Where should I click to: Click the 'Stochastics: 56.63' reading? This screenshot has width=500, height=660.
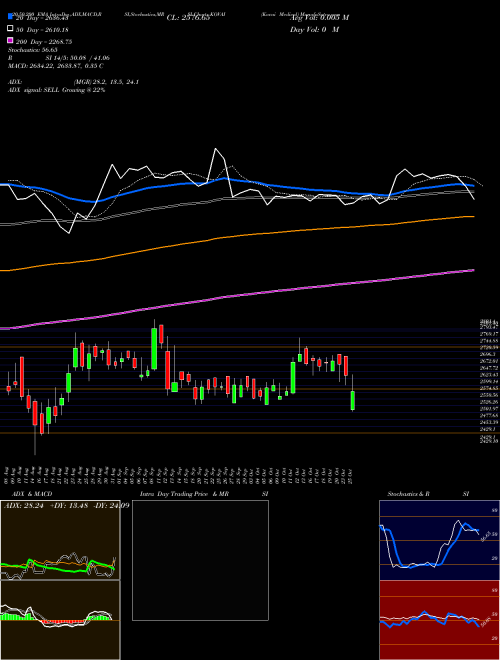click(32, 50)
